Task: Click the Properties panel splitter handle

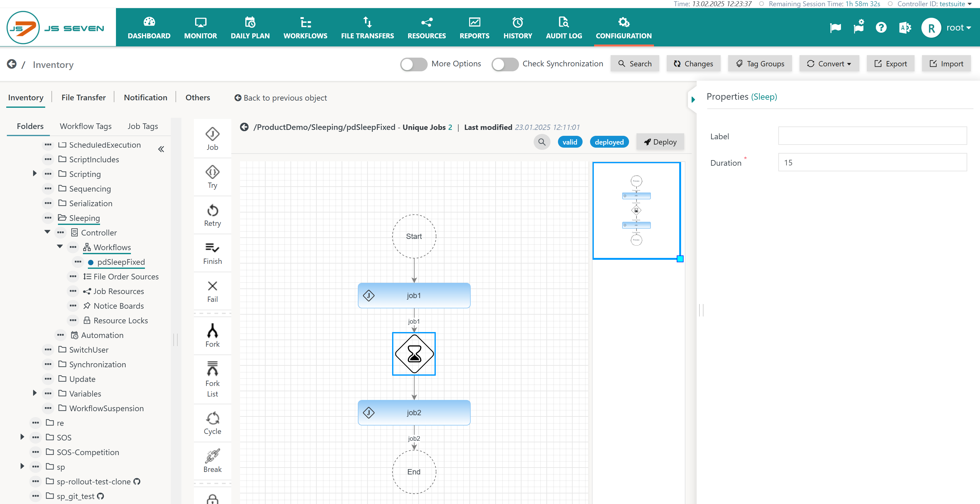Action: click(x=701, y=310)
